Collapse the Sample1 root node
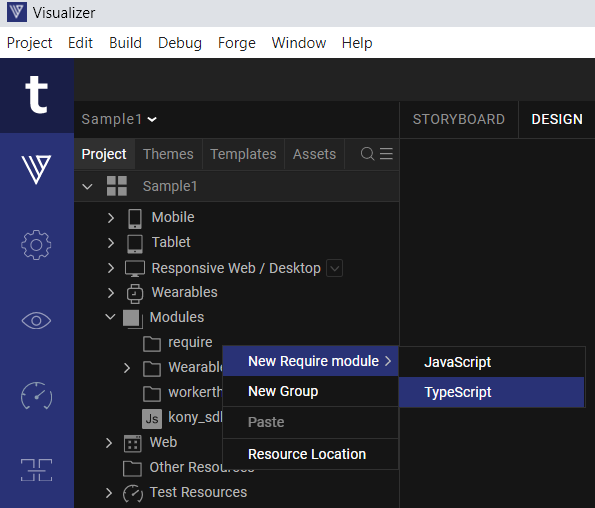Image resolution: width=595 pixels, height=508 pixels. tap(87, 186)
